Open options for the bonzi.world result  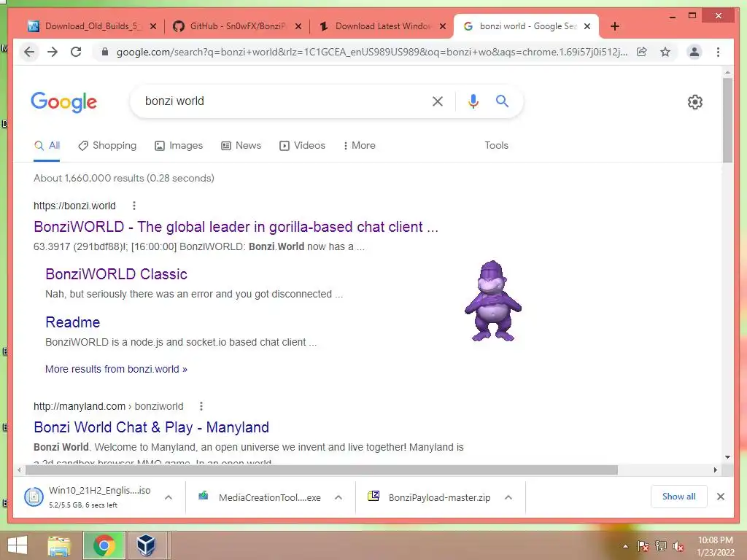click(134, 206)
